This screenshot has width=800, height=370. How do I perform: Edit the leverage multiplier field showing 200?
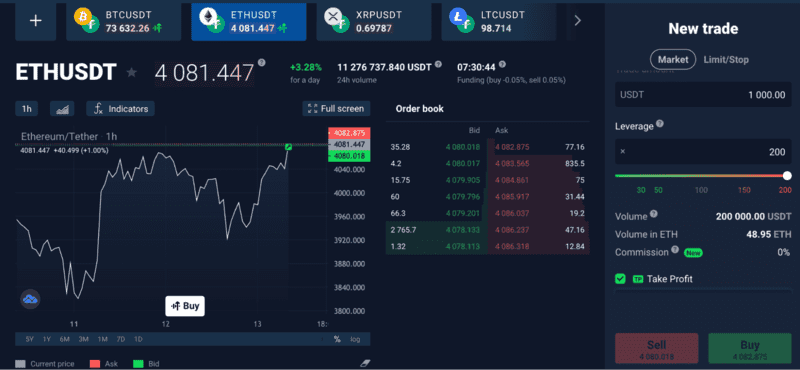pos(703,152)
